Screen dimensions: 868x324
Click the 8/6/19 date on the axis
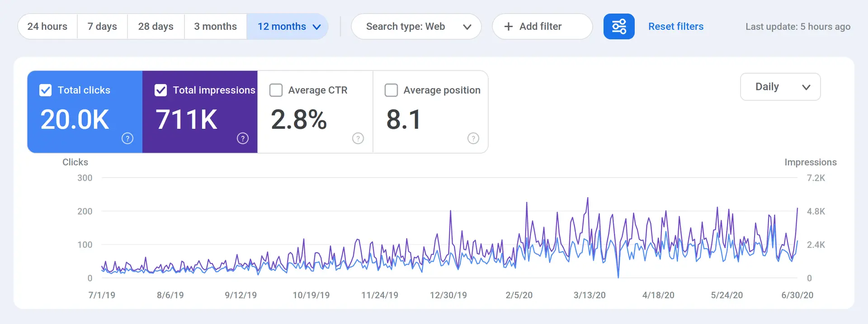(170, 295)
